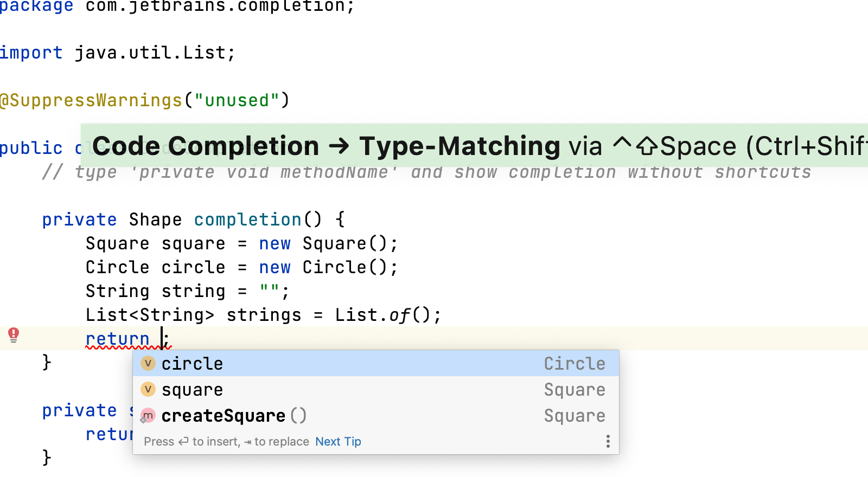The width and height of the screenshot is (868, 477).
Task: Click the Square type label on createSquare row
Action: coord(575,416)
